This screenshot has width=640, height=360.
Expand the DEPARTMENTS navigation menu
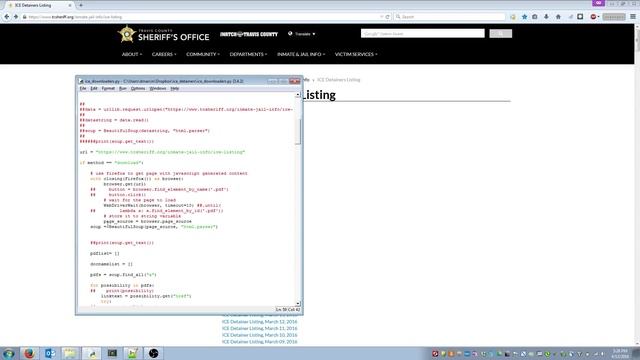(248, 54)
